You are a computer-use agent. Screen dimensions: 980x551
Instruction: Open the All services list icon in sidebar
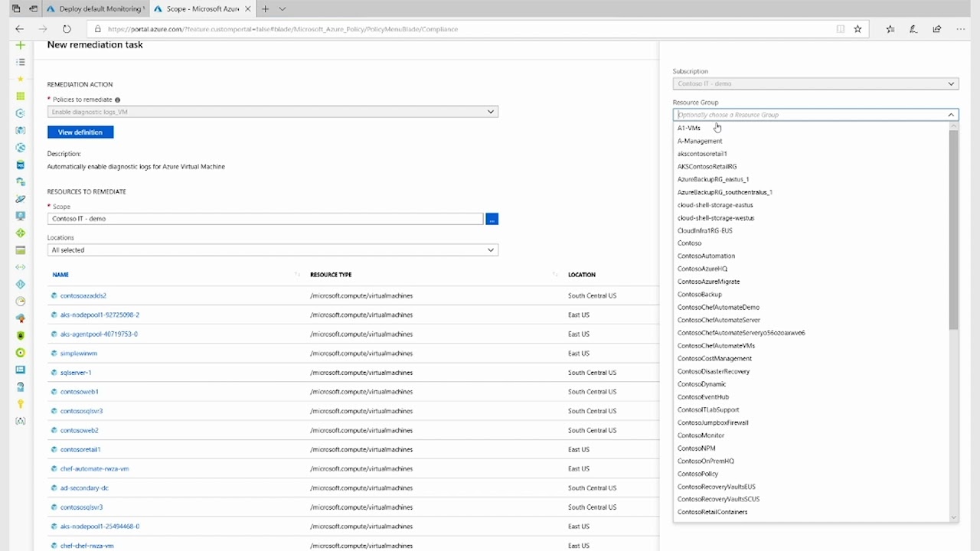21,62
